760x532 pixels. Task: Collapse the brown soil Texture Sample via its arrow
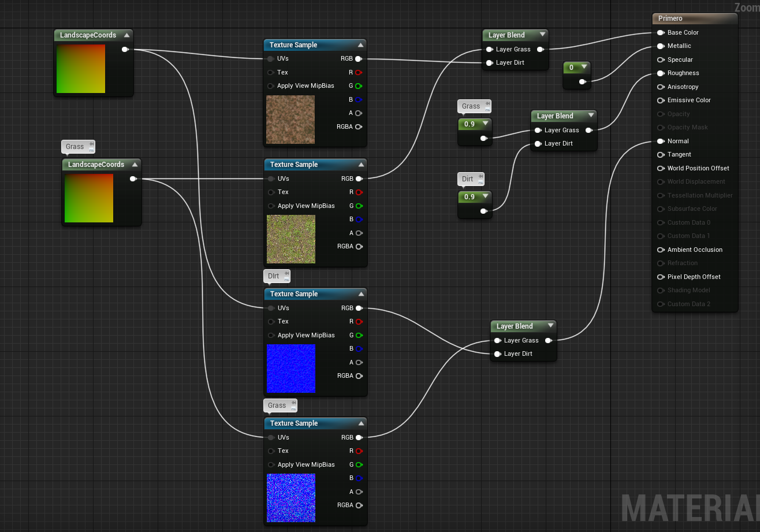point(360,45)
